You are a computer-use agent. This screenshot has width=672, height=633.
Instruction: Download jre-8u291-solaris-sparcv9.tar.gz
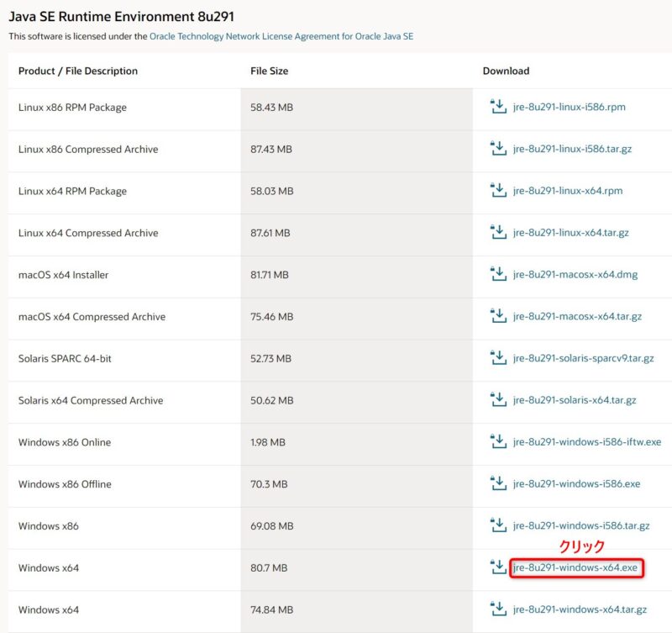[583, 358]
